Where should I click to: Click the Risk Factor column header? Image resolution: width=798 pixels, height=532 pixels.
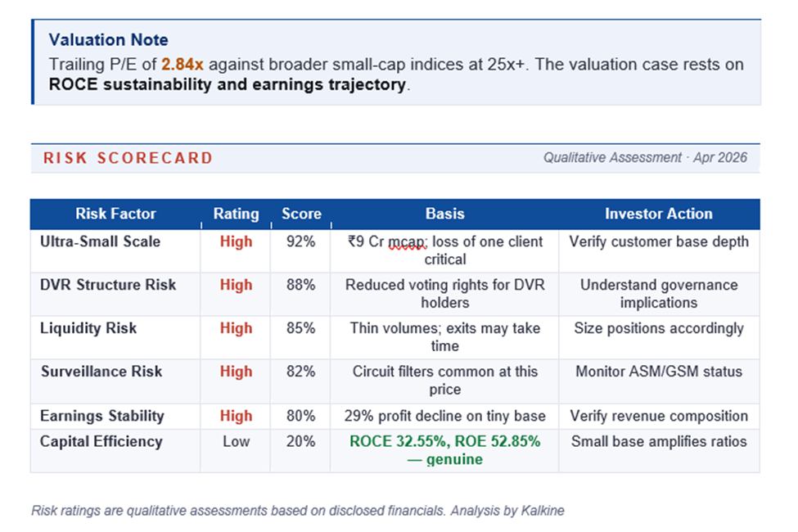pos(115,214)
